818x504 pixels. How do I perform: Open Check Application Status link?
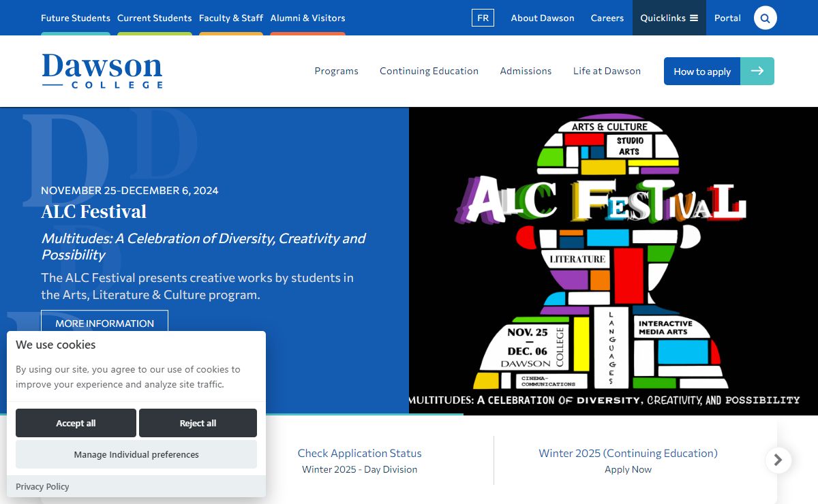click(359, 453)
